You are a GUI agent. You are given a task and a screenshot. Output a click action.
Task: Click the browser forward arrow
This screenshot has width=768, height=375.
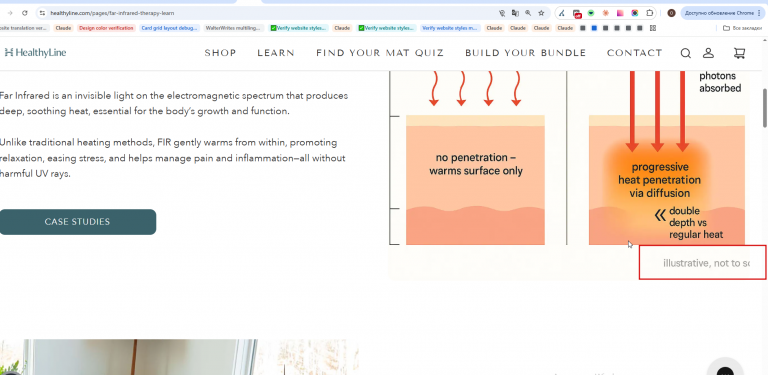pos(10,13)
